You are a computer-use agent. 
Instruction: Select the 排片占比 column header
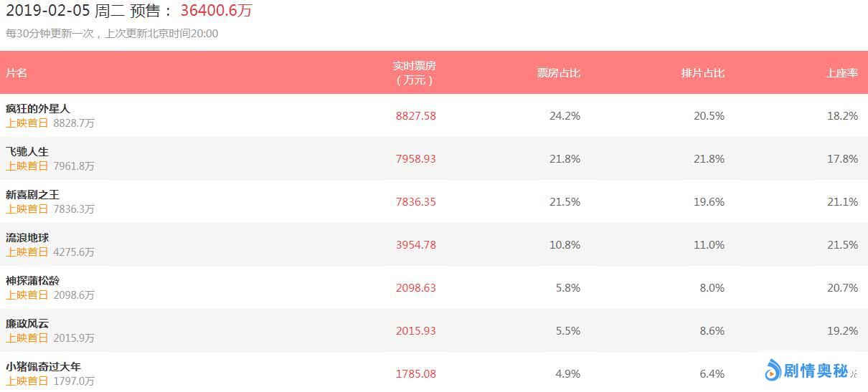(703, 73)
